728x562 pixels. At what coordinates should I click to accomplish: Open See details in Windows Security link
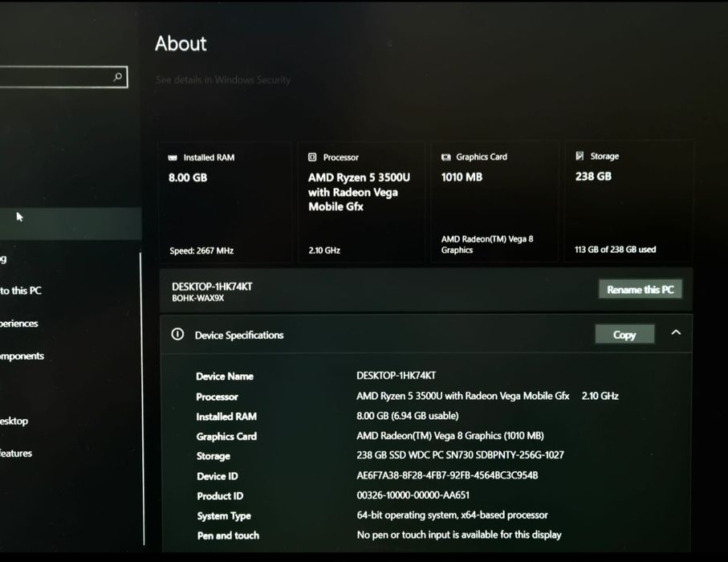click(x=223, y=80)
